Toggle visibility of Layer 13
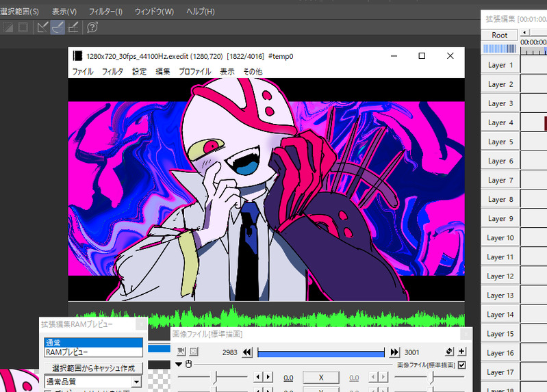This screenshot has width=547, height=392. (500, 295)
